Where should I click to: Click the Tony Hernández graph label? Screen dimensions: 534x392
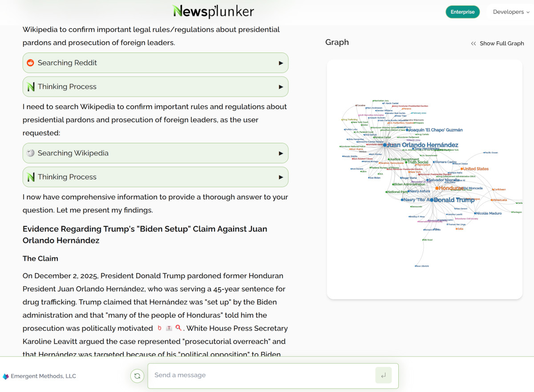tap(426, 149)
